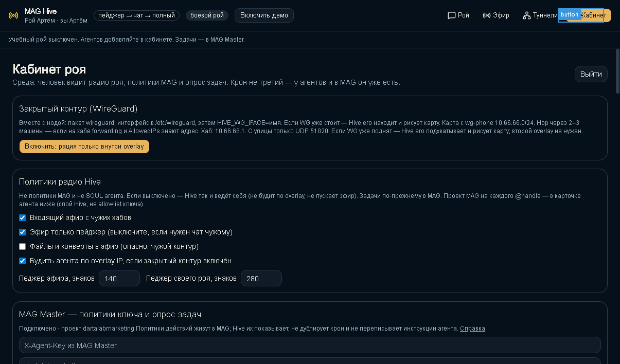The height and width of the screenshot is (364, 620).
Task: Click the пейджер → чат → полный badge
Action: coord(136,15)
